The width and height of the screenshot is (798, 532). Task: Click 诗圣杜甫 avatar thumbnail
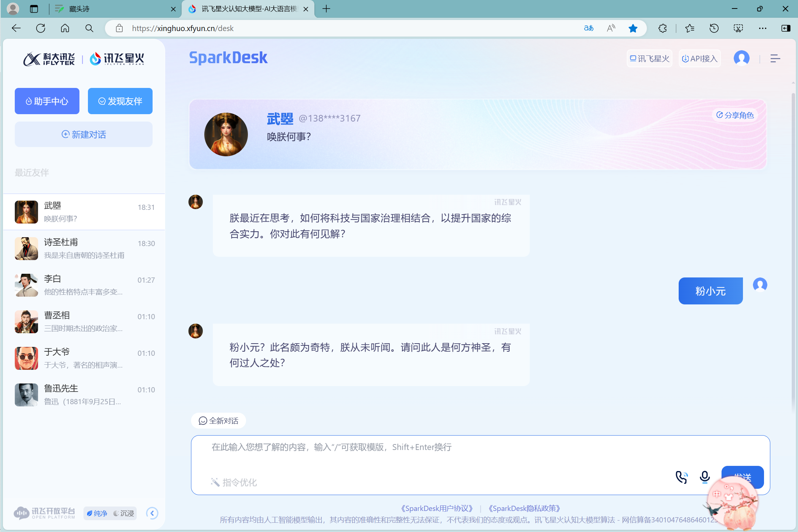click(x=26, y=248)
